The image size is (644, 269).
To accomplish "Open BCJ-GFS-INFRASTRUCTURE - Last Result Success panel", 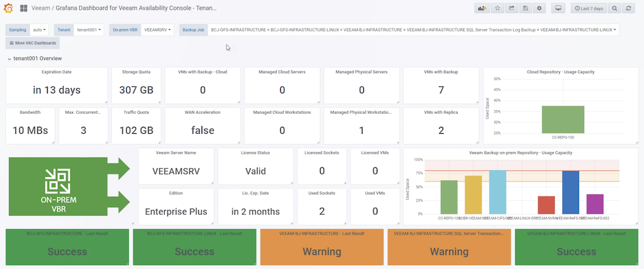I will coord(67,247).
